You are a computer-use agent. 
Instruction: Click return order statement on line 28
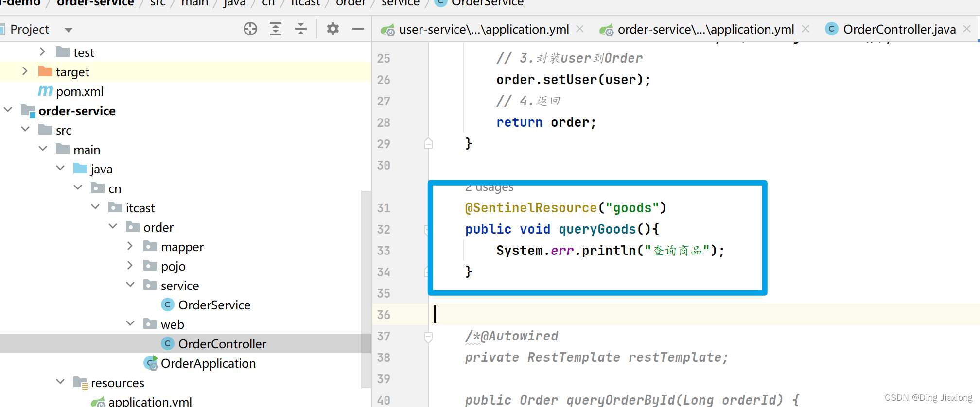(x=546, y=122)
